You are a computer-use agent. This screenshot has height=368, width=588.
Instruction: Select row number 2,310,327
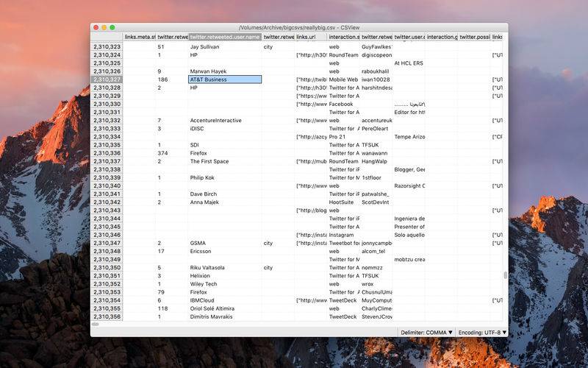coord(107,79)
